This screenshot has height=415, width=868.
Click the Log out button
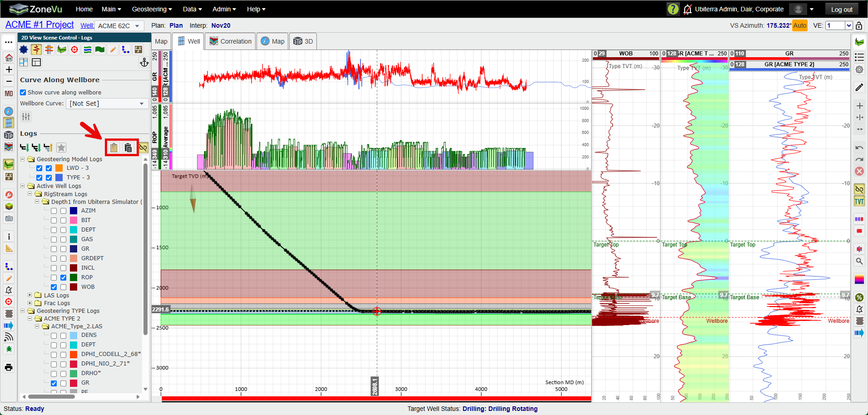click(842, 9)
